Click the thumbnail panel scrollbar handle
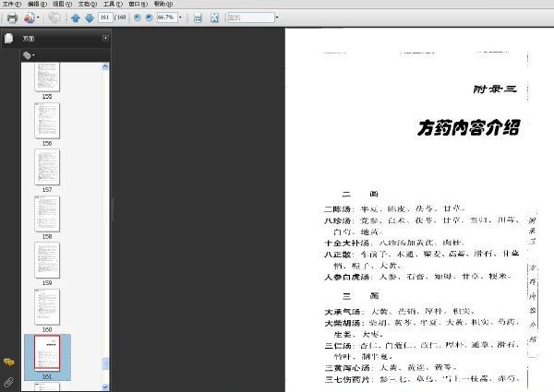 pyautogui.click(x=105, y=363)
